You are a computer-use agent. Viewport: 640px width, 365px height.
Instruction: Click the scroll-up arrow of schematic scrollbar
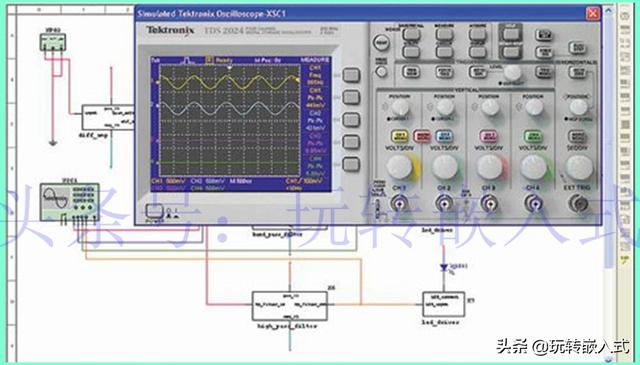pos(609,10)
